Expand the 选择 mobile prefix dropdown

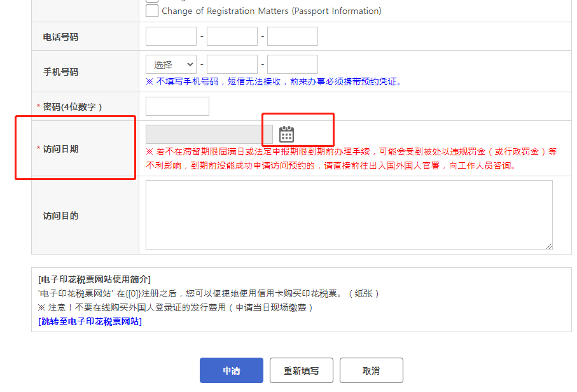[x=170, y=64]
